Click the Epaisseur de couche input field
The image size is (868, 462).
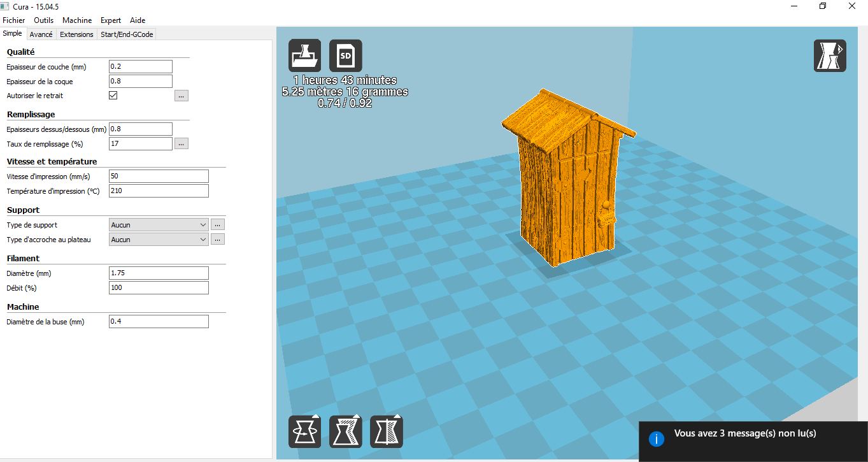coord(141,66)
